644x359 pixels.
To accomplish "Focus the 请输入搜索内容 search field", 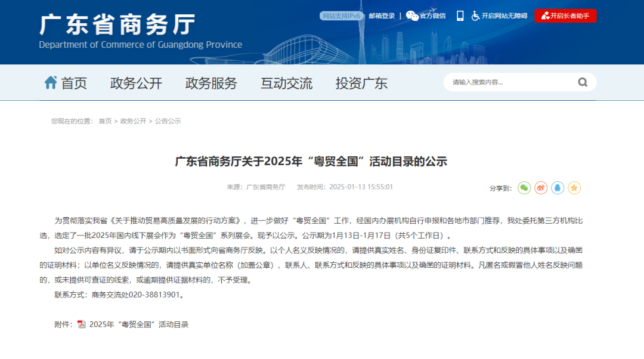I will [510, 82].
